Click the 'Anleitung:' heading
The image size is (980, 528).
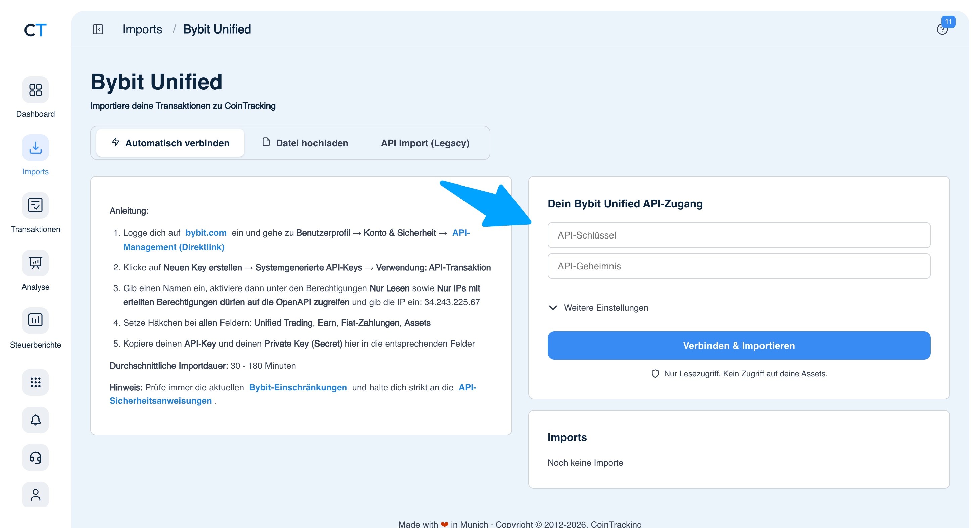click(x=129, y=211)
